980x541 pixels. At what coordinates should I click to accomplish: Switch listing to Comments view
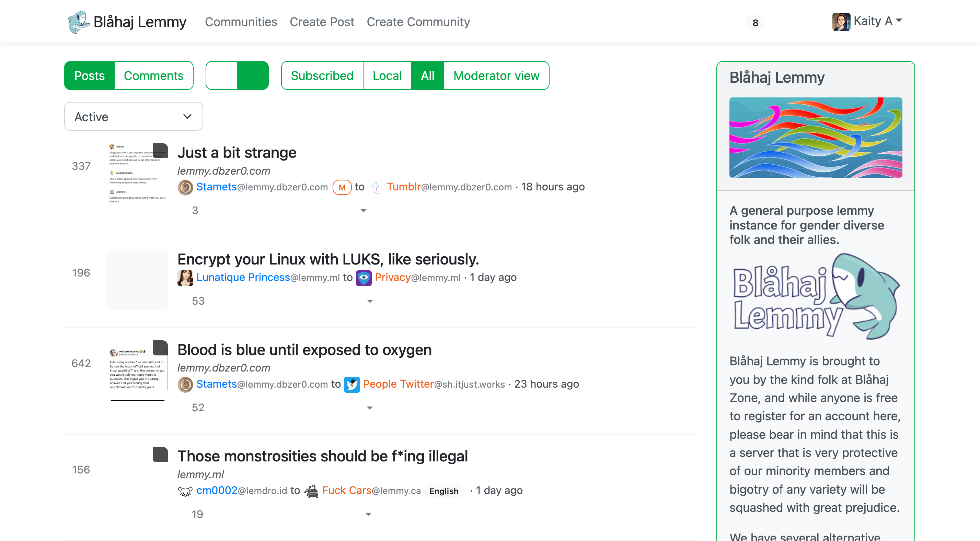click(154, 76)
